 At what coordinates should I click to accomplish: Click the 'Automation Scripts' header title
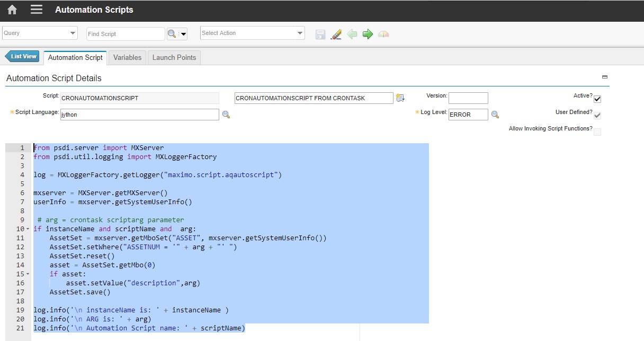(x=94, y=10)
